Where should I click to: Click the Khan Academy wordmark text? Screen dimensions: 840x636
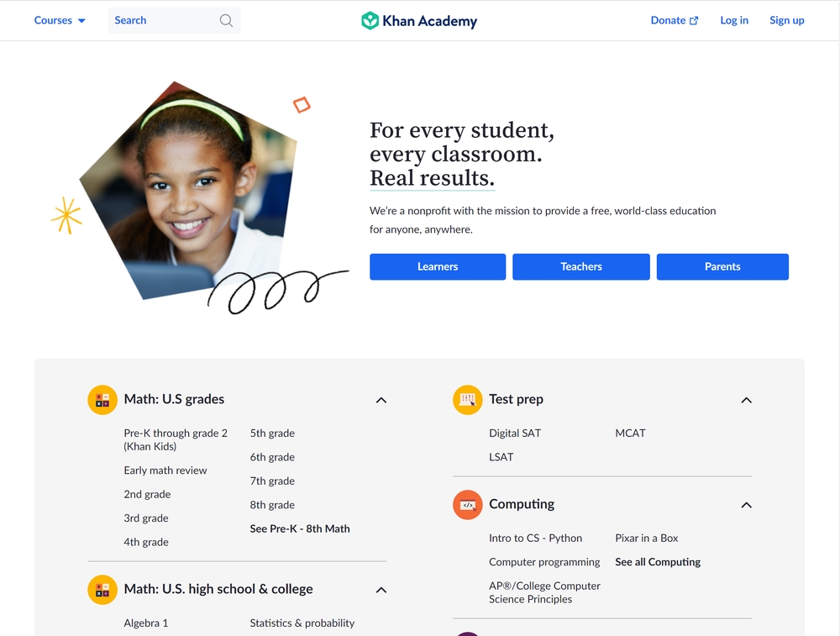(429, 21)
